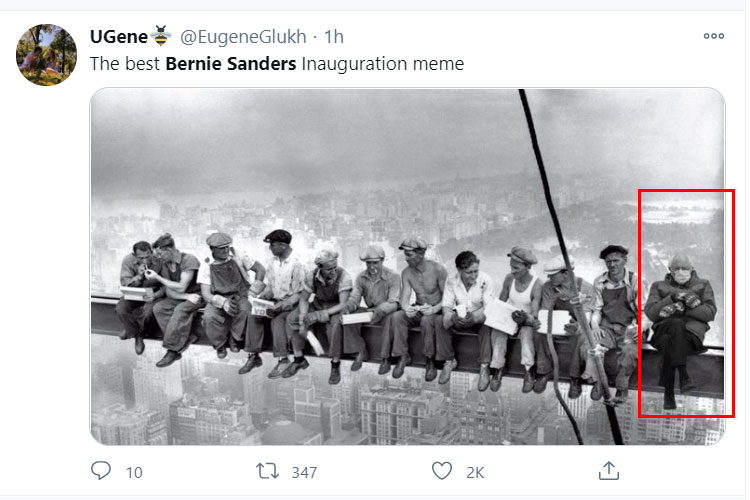Click the bold Bernie Sanders text

coord(231,64)
